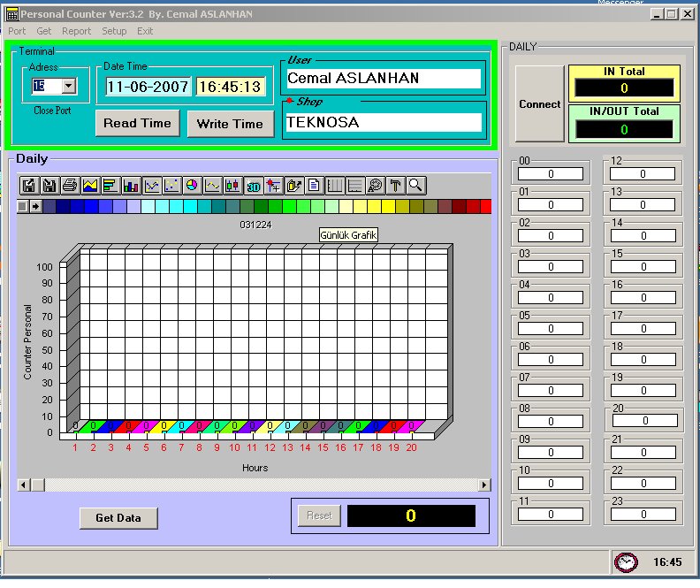The width and height of the screenshot is (700, 588).
Task: Pick the dark navy blue palette swatch
Action: [x=64, y=206]
